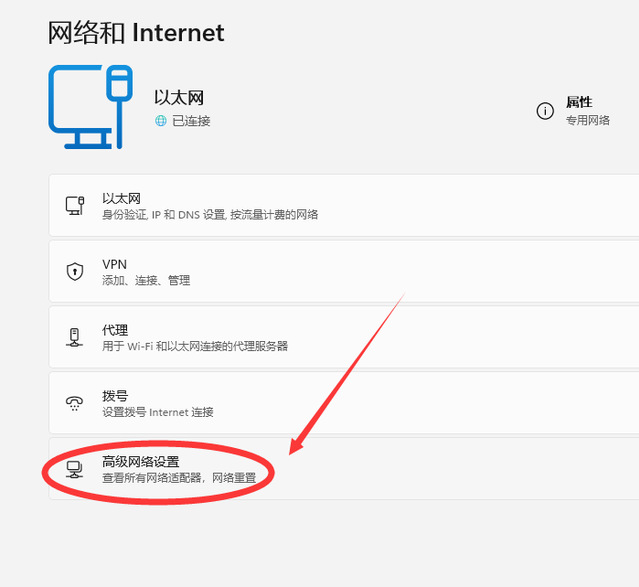
Task: Open 高级网络设置 row title
Action: 141,462
